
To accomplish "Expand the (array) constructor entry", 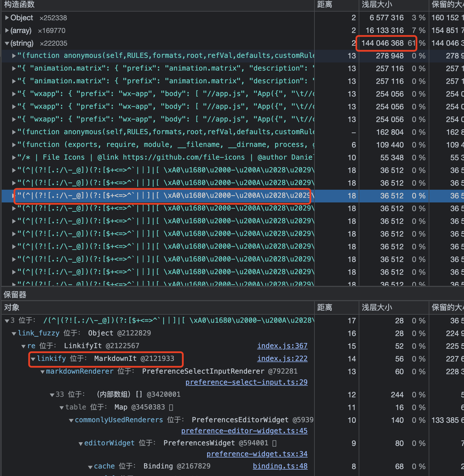I will click(7, 30).
